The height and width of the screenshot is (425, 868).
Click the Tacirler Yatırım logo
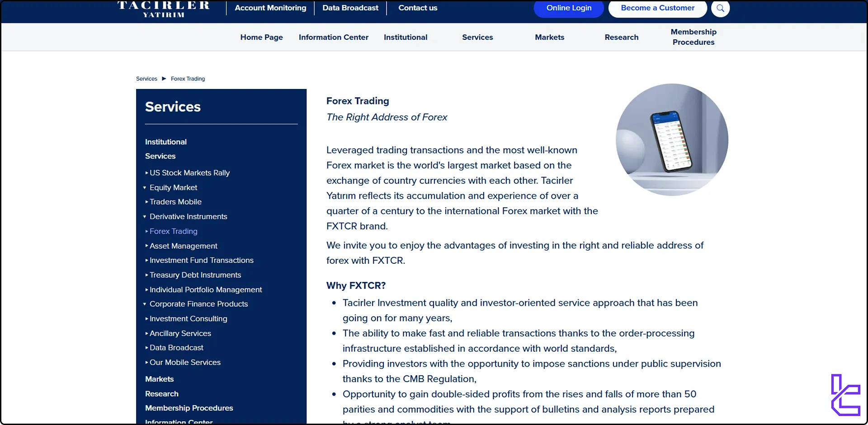(164, 9)
